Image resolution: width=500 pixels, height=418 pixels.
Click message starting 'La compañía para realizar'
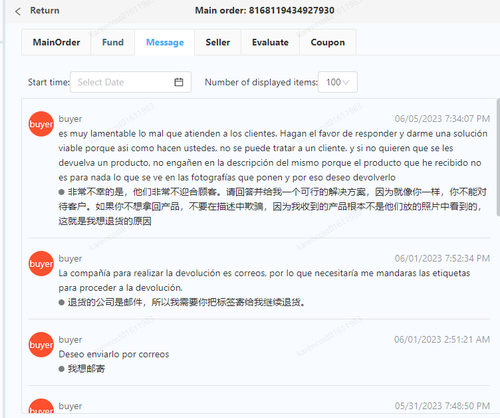[264, 280]
